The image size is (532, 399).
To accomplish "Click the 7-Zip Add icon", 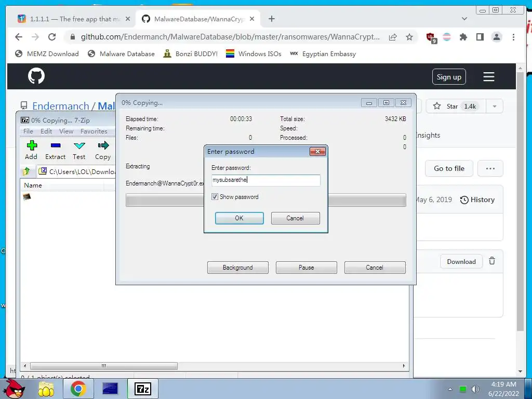I will (31, 150).
